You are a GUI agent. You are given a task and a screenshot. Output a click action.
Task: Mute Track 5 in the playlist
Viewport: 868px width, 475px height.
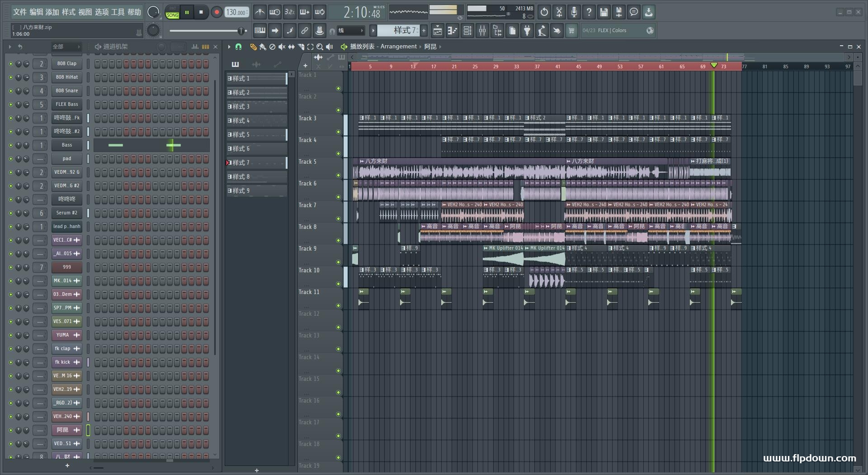338,176
